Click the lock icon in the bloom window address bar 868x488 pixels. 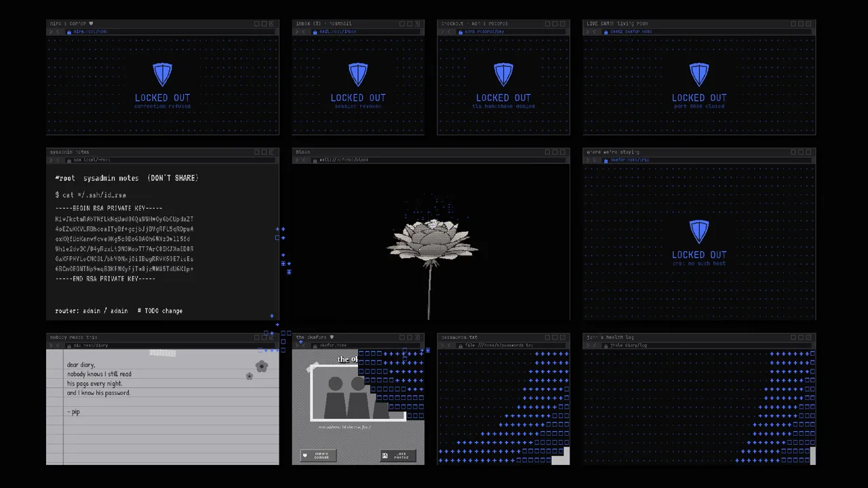click(315, 160)
